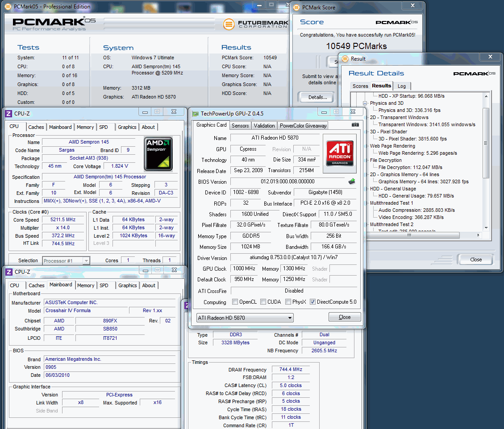This screenshot has height=429, width=504.
Task: Click the '10549 PCMarks' score text
Action: coord(357,46)
